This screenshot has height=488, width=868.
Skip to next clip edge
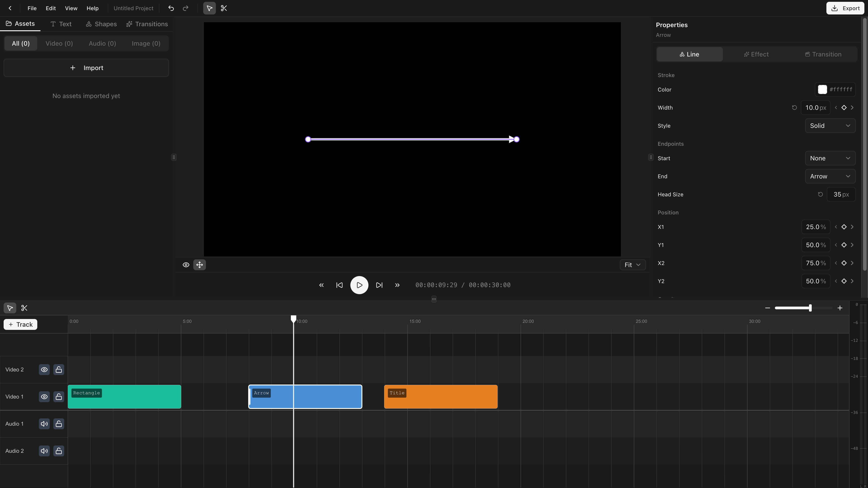[x=379, y=285]
